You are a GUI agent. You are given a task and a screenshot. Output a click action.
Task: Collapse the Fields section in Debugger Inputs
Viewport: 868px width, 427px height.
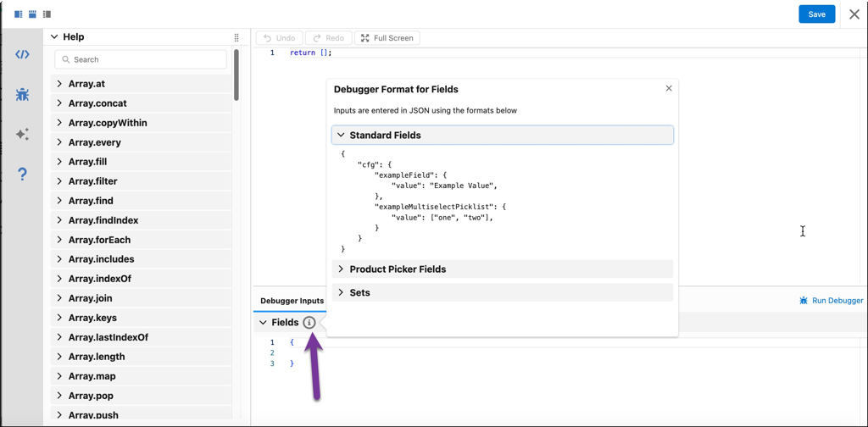(x=262, y=323)
